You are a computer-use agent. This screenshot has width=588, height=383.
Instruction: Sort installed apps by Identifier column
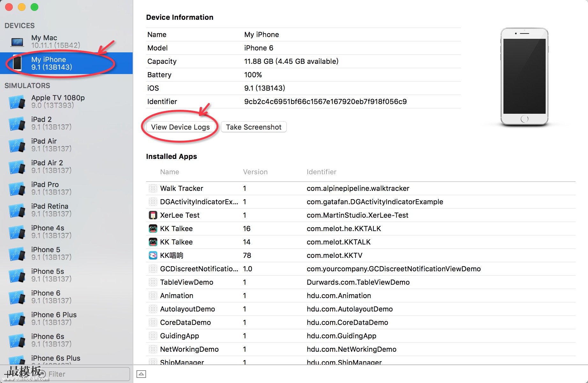tap(321, 172)
